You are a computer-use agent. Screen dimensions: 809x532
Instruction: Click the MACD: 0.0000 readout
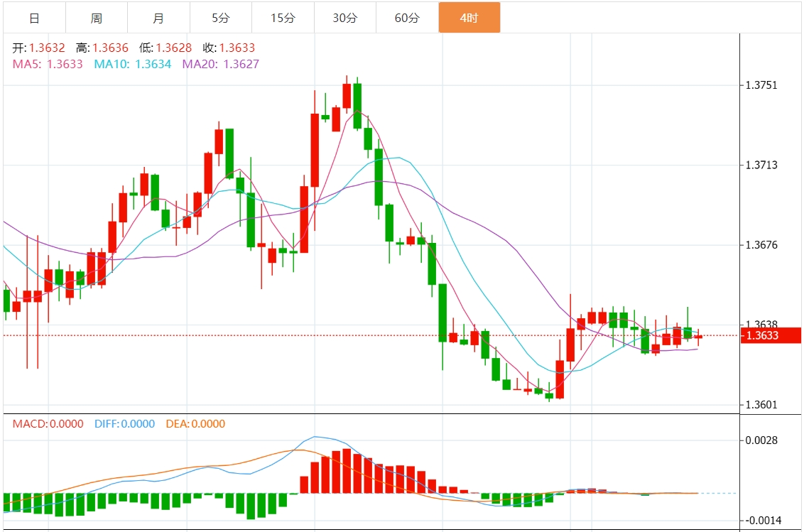(x=48, y=424)
